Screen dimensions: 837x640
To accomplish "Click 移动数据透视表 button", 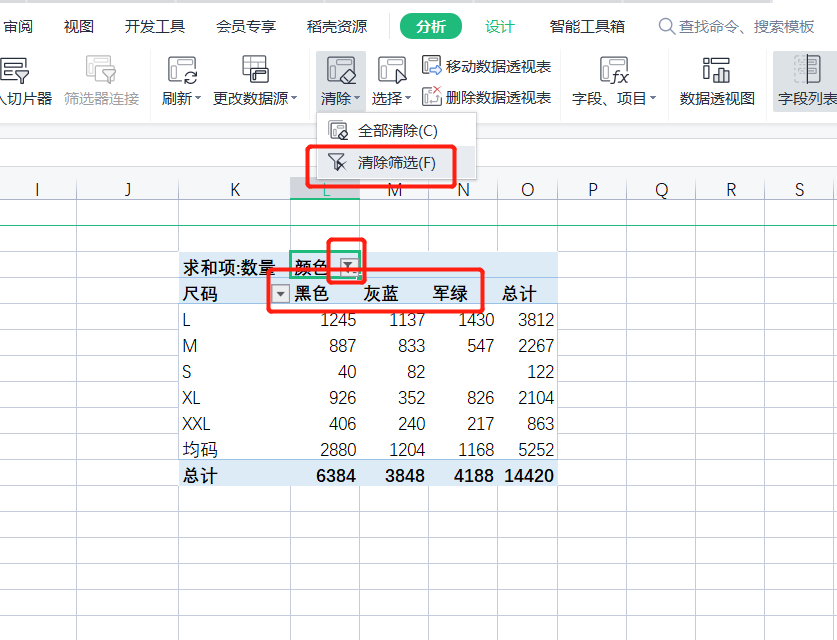I will pyautogui.click(x=486, y=66).
